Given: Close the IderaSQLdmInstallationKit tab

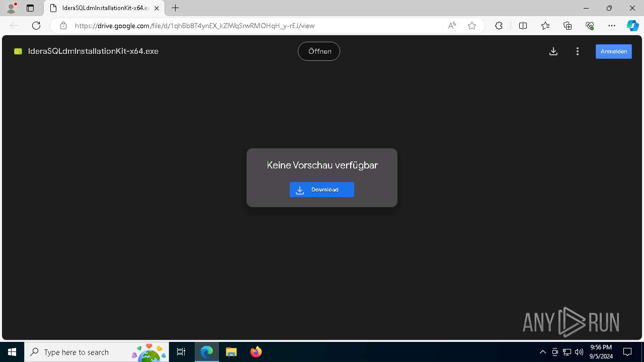Looking at the screenshot, I should coord(157,8).
